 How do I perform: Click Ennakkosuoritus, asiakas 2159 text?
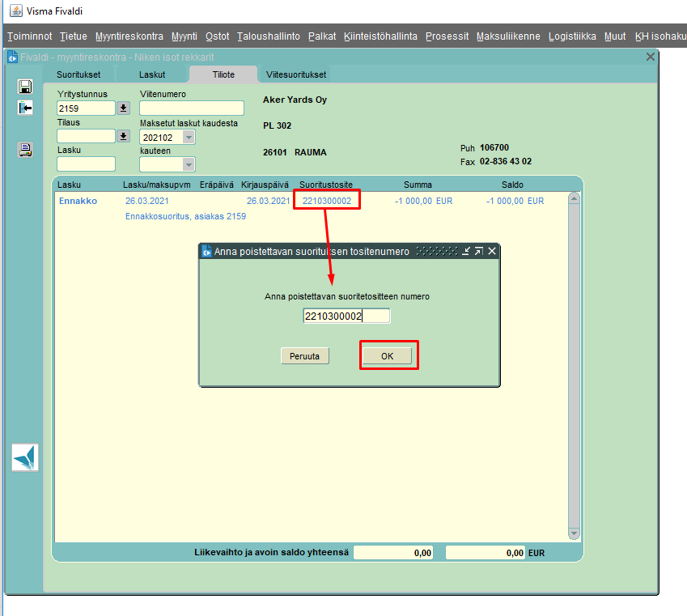(186, 216)
